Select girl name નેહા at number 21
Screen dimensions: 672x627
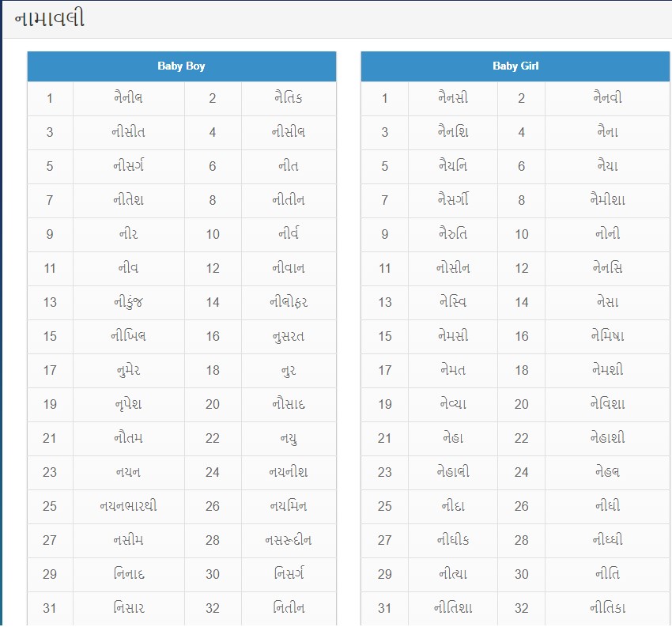pyautogui.click(x=453, y=438)
